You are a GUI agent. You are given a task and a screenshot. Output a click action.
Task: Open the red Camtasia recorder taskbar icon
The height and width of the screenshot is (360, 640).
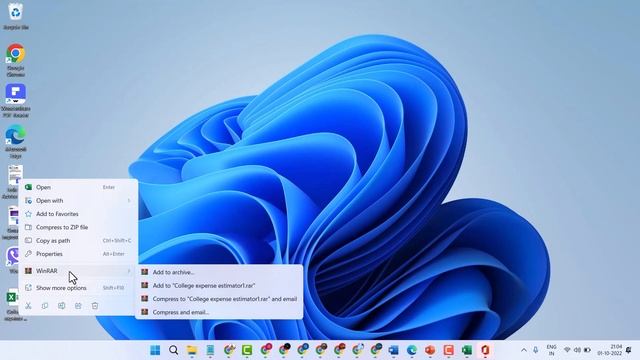pyautogui.click(x=448, y=350)
